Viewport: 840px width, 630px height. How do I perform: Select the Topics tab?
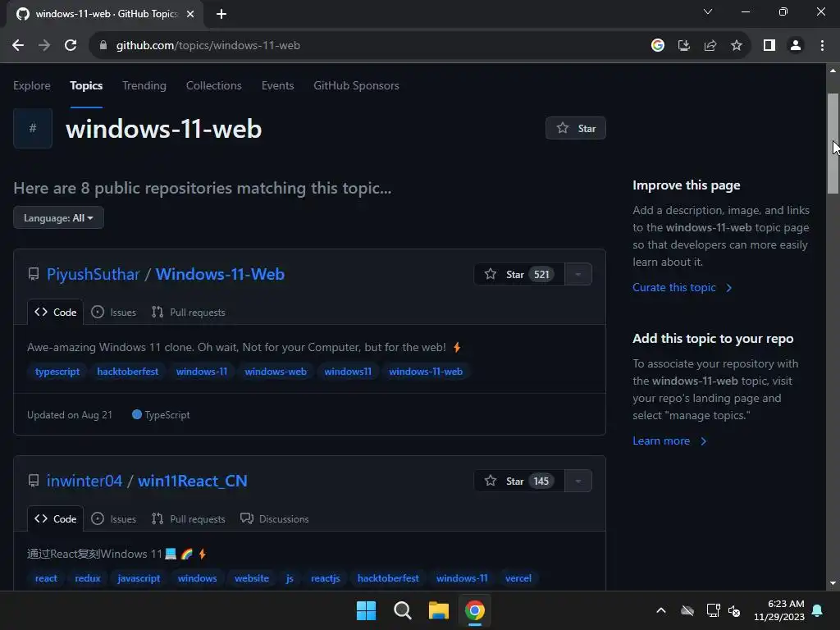click(x=85, y=85)
